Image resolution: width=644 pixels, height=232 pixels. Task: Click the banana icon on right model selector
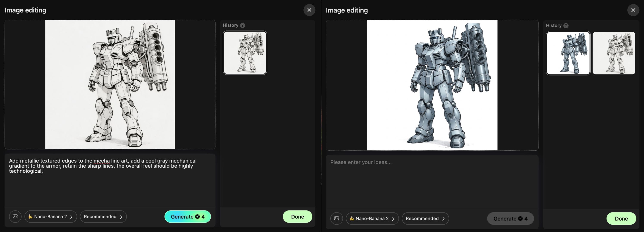[352, 218]
